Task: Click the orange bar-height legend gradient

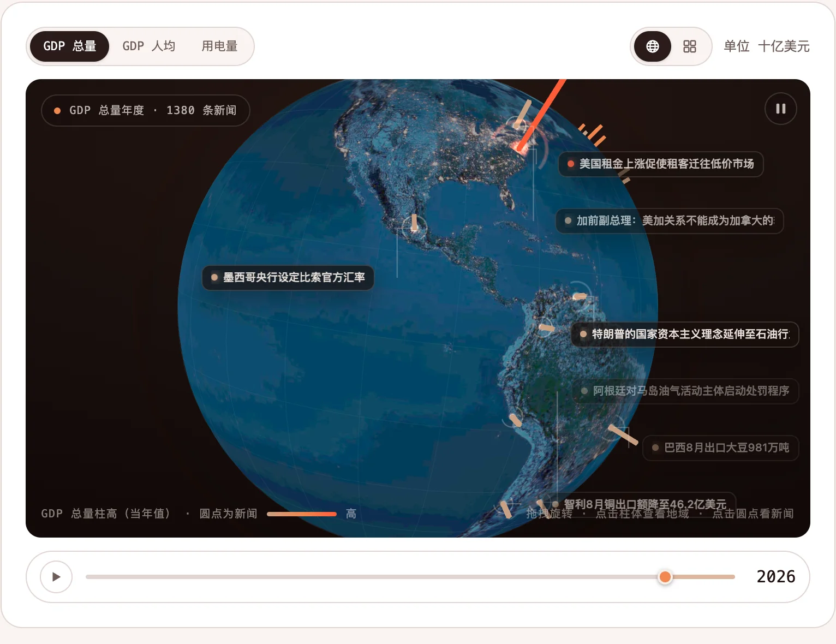Action: (x=302, y=514)
